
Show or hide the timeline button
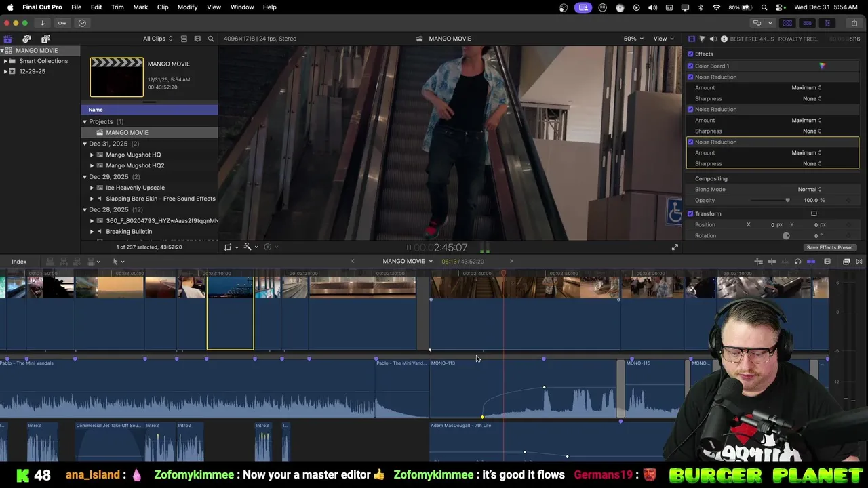807,23
